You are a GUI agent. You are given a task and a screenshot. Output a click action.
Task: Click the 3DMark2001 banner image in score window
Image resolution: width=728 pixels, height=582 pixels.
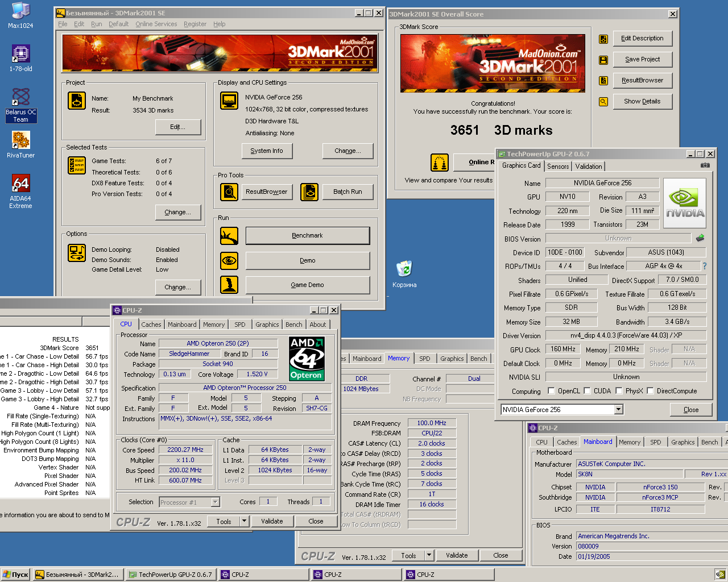click(x=493, y=62)
